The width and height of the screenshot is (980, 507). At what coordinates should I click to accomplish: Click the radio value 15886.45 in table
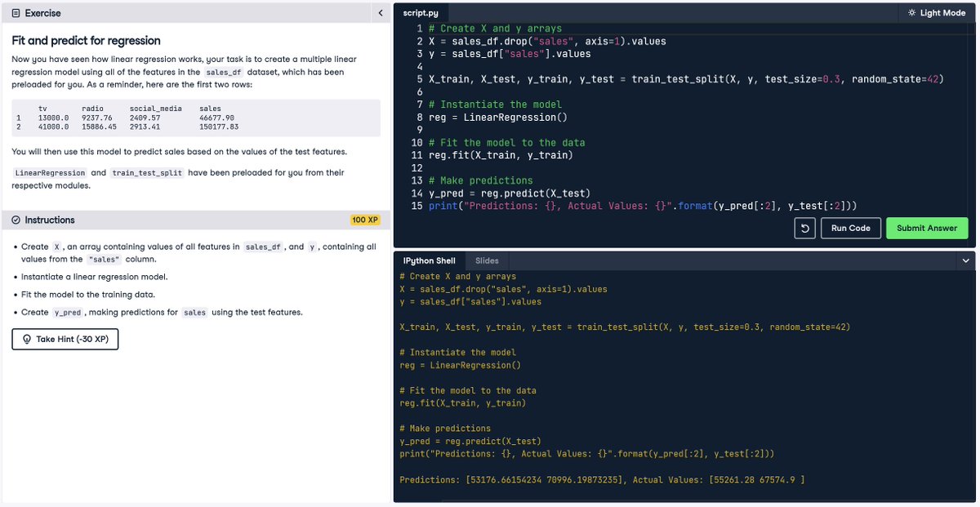99,127
